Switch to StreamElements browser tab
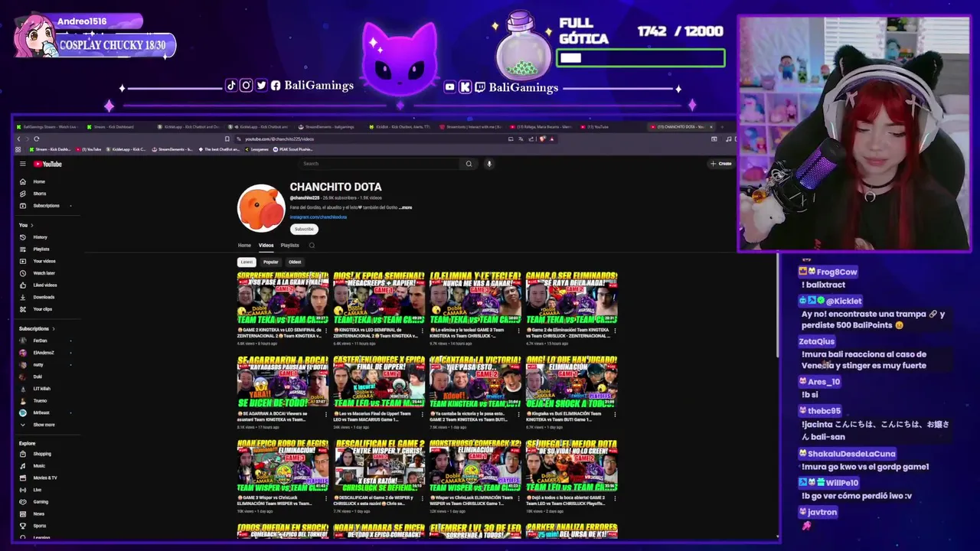Image resolution: width=980 pixels, height=551 pixels. [331, 127]
